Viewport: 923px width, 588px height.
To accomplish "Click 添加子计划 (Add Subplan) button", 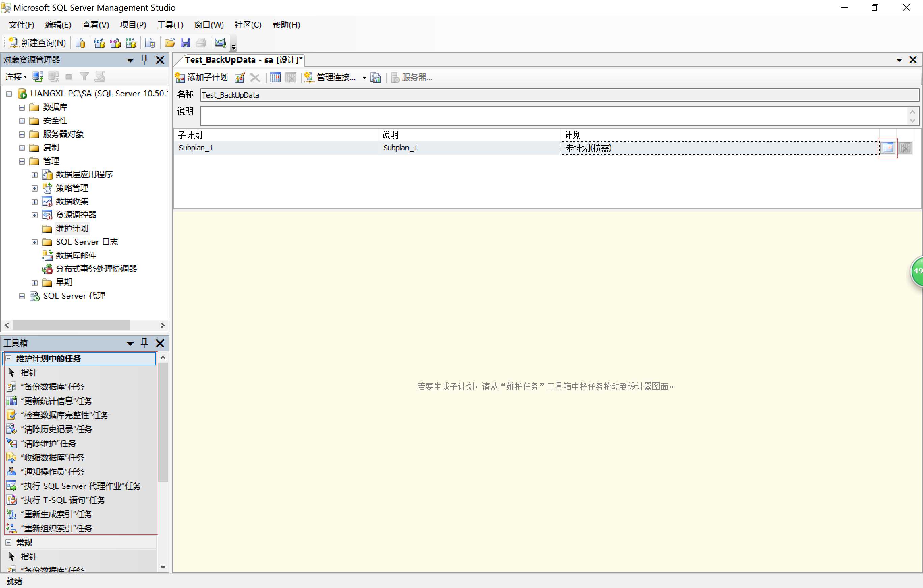I will coord(202,78).
